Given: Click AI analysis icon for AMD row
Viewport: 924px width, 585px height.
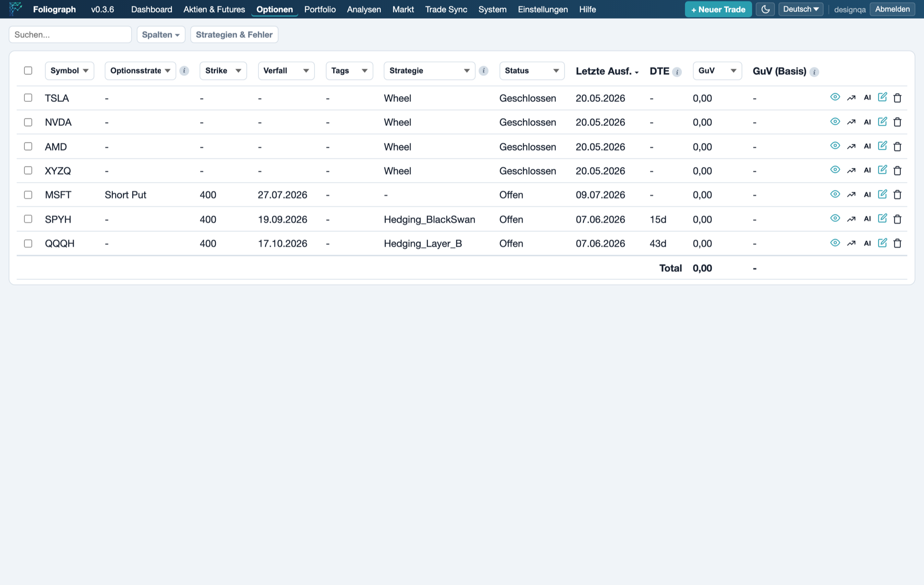Looking at the screenshot, I should point(867,146).
